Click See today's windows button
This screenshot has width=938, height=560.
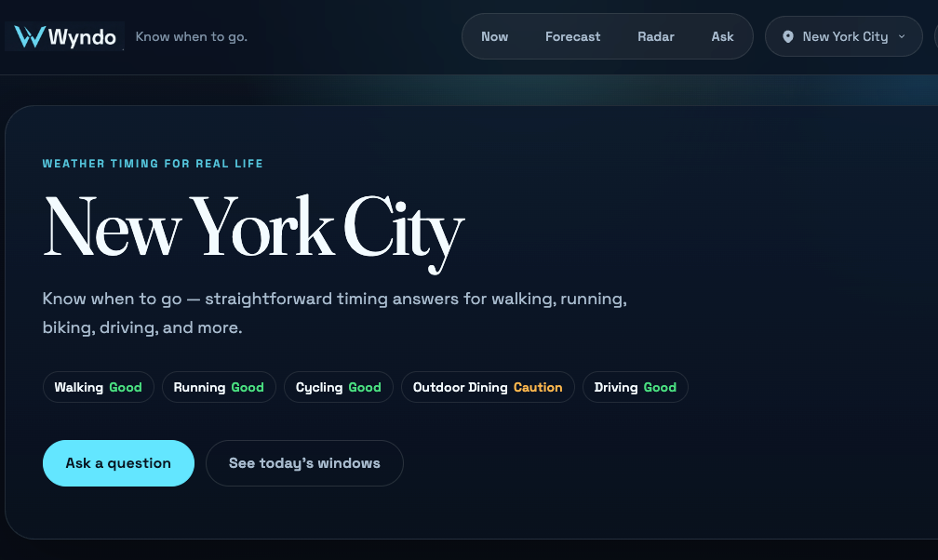point(304,463)
